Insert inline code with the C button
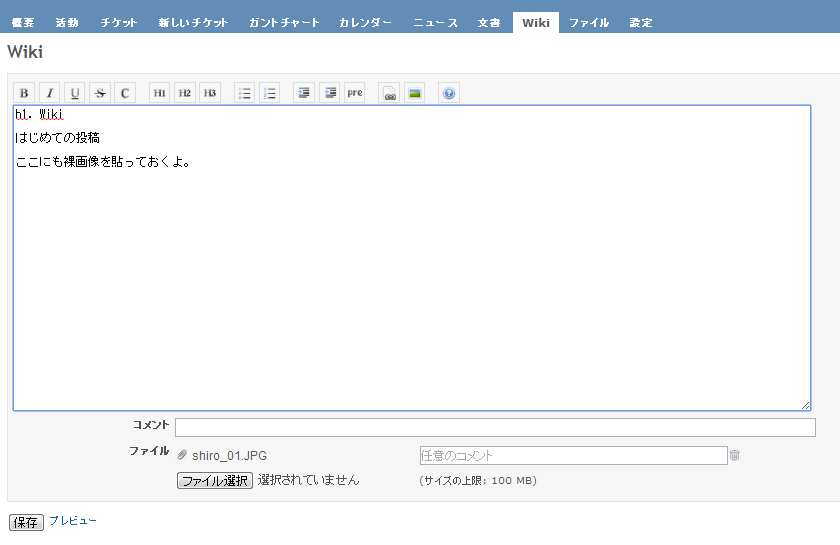840x545 pixels. click(125, 93)
